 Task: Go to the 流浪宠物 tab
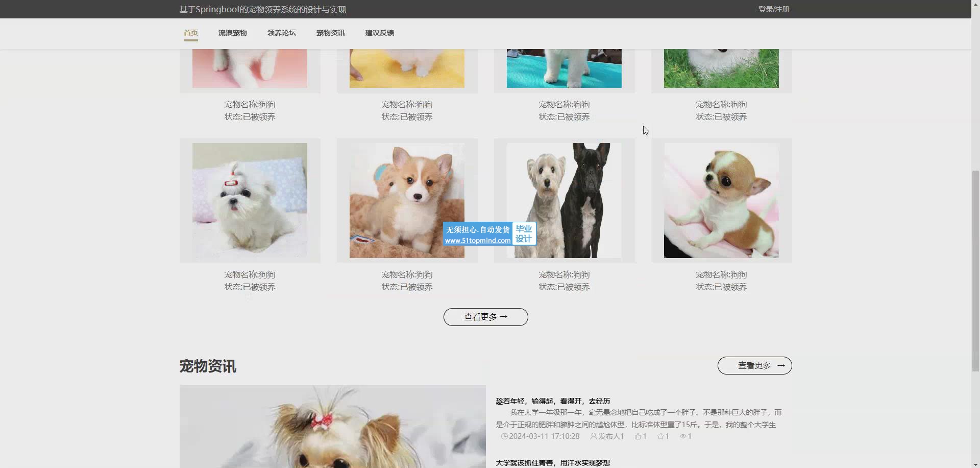coord(232,33)
